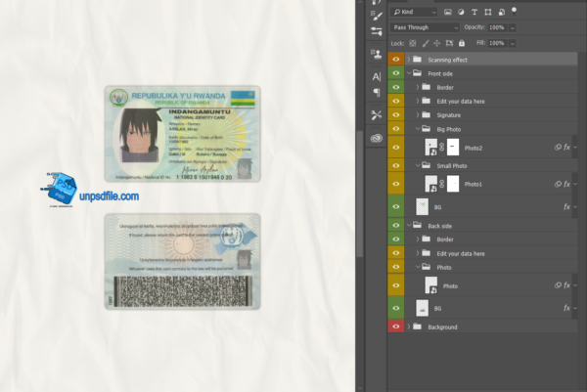This screenshot has width=587, height=392.
Task: Open the Creative Cloud Libraries panel icon
Action: pos(377,138)
